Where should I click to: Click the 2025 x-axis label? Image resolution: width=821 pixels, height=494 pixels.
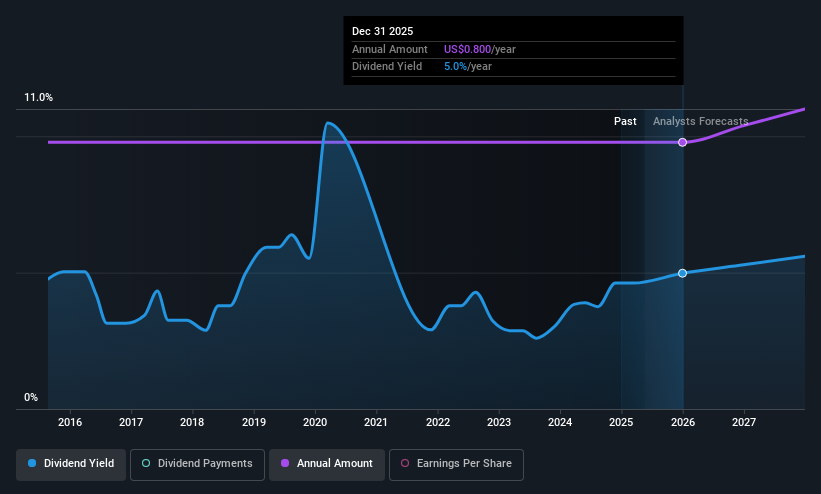click(621, 422)
